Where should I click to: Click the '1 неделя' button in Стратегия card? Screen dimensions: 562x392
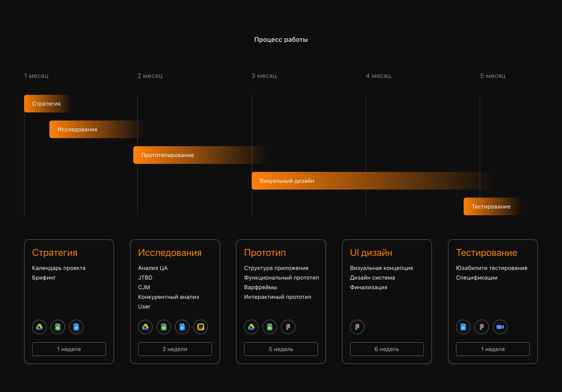click(x=69, y=349)
